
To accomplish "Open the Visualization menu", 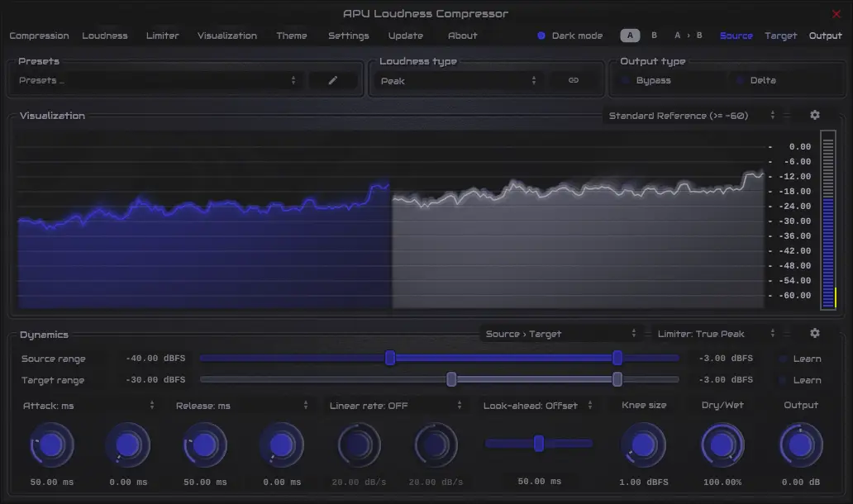I will 226,36.
